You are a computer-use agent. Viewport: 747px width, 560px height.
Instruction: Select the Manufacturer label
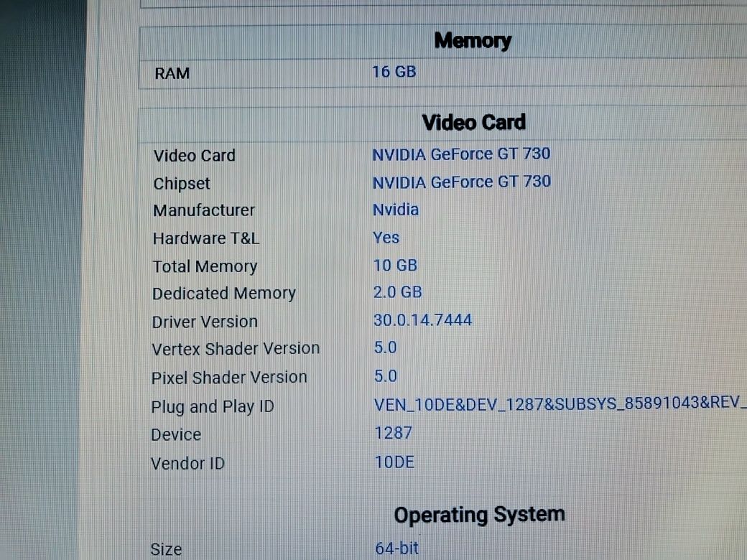click(204, 210)
